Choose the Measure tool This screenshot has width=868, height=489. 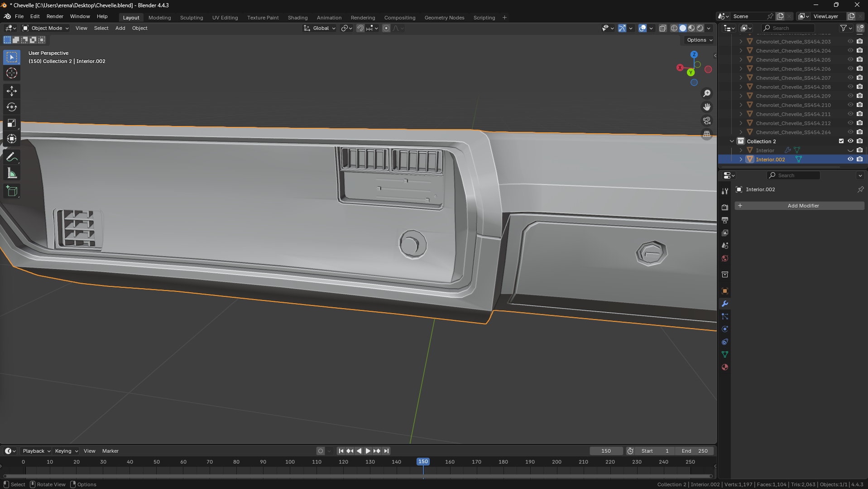pos(12,174)
